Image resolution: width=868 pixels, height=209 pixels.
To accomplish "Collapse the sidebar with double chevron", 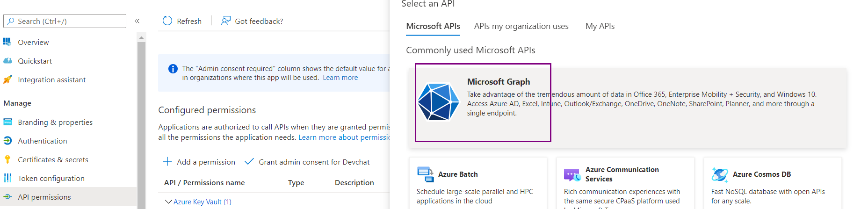I will 137,21.
